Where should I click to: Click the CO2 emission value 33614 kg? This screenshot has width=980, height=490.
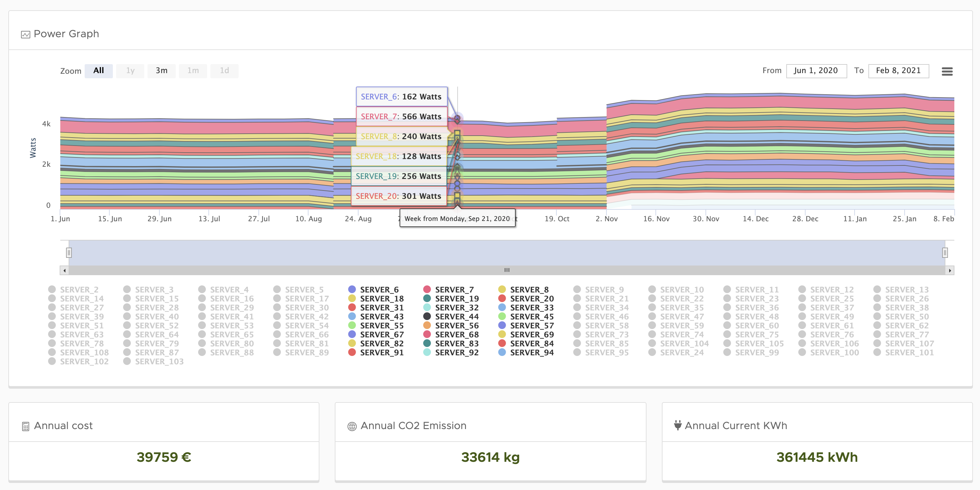click(490, 457)
